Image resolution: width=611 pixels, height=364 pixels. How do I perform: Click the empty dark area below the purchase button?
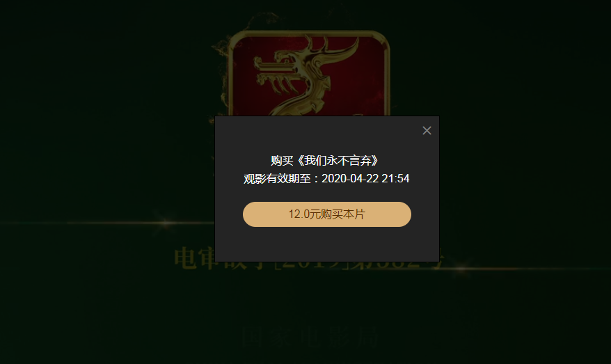click(x=327, y=244)
